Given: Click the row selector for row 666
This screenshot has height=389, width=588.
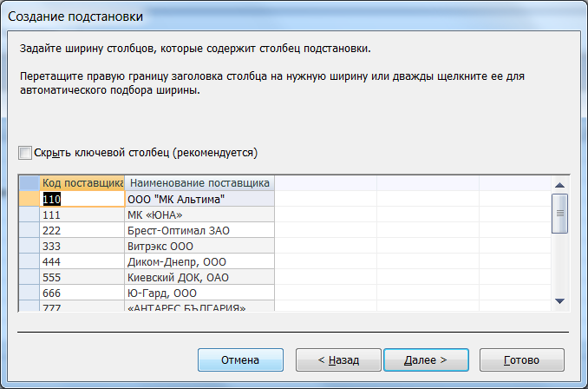Looking at the screenshot, I should (29, 293).
